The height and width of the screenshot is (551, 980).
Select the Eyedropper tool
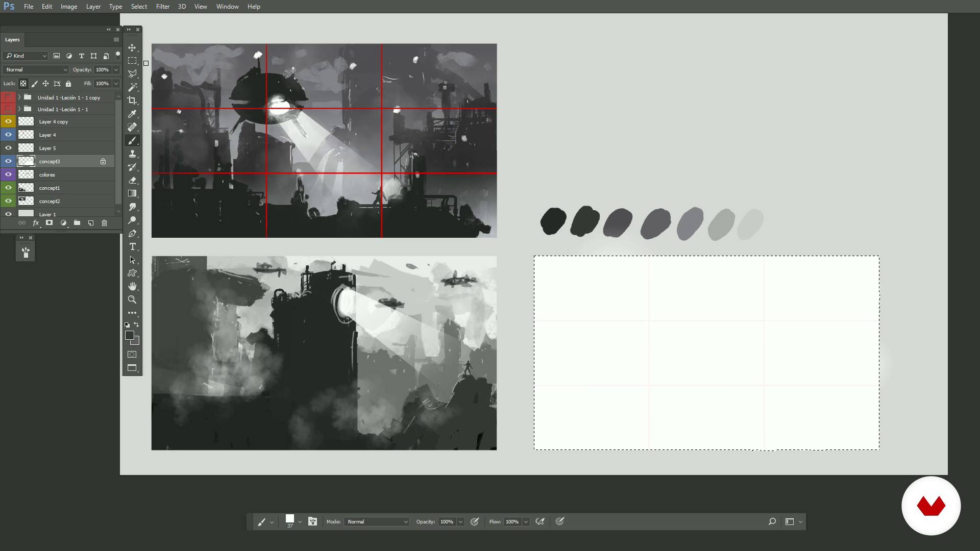[132, 114]
